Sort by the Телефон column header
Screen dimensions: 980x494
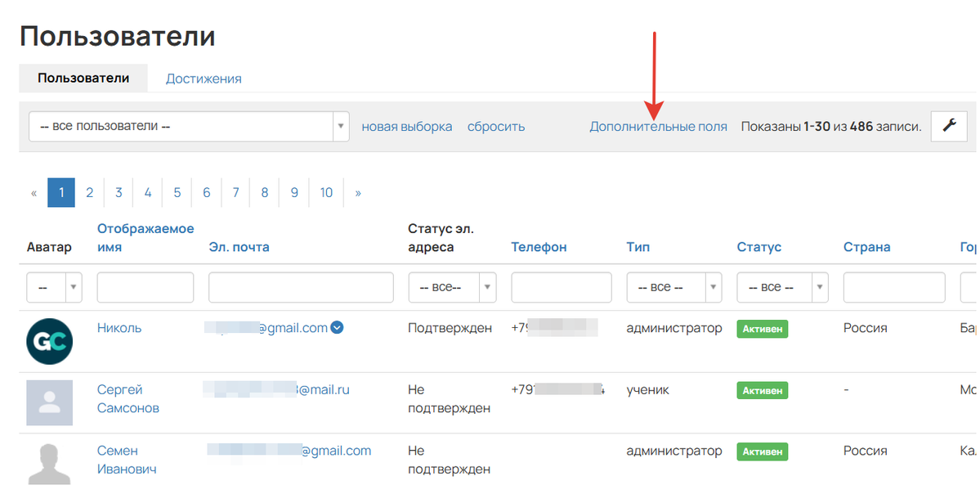coord(539,247)
